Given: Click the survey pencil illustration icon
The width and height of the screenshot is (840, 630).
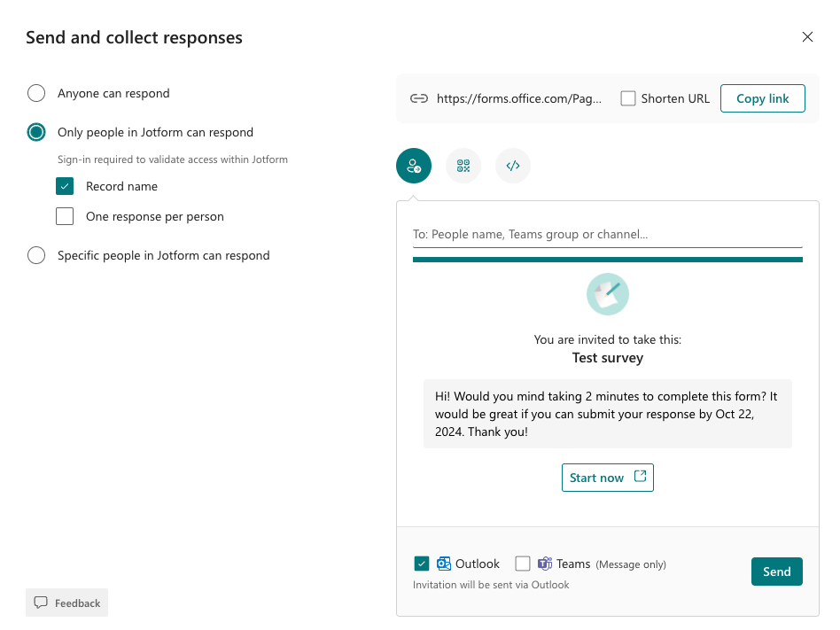Looking at the screenshot, I should (x=608, y=294).
